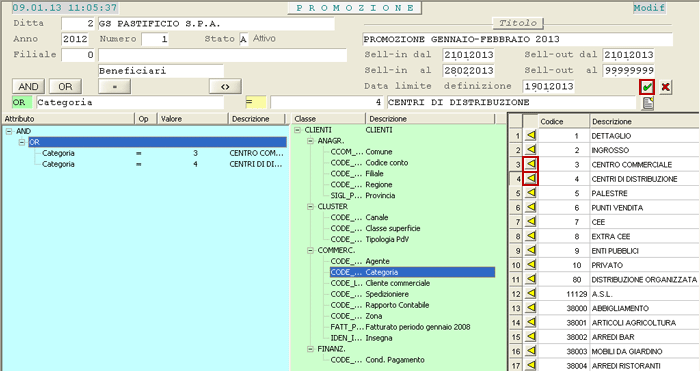Select the Comune class item

click(x=361, y=152)
